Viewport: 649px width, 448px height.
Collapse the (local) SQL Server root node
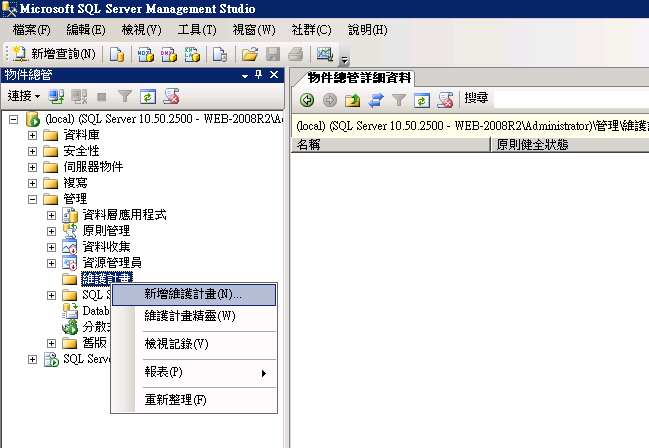pyautogui.click(x=14, y=120)
